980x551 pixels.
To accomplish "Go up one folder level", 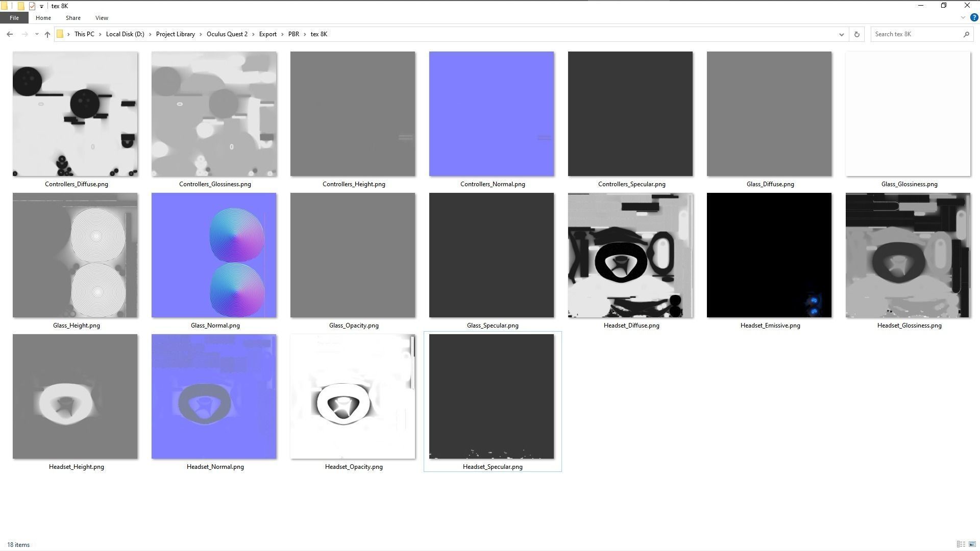I will pyautogui.click(x=47, y=34).
